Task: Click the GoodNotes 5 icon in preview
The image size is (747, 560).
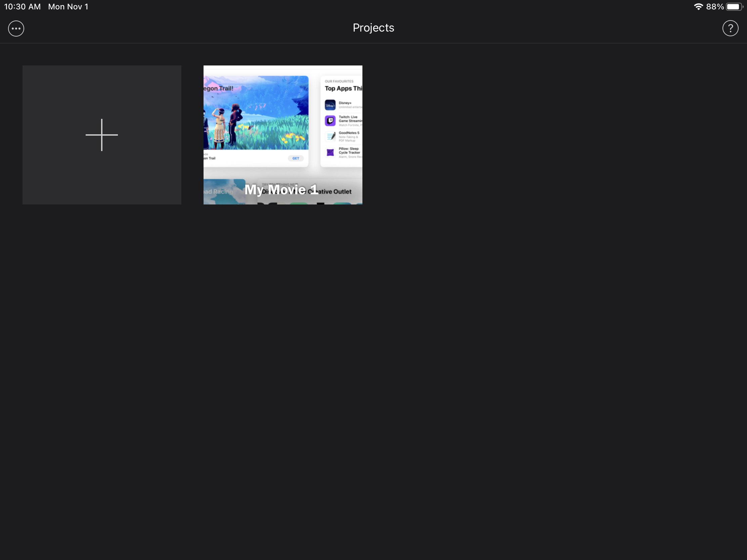Action: [x=330, y=136]
